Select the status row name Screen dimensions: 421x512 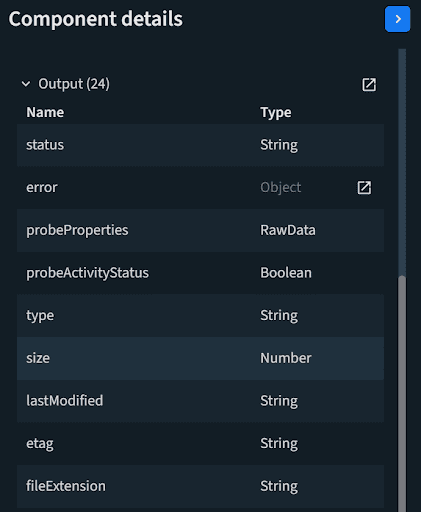pyautogui.click(x=45, y=145)
